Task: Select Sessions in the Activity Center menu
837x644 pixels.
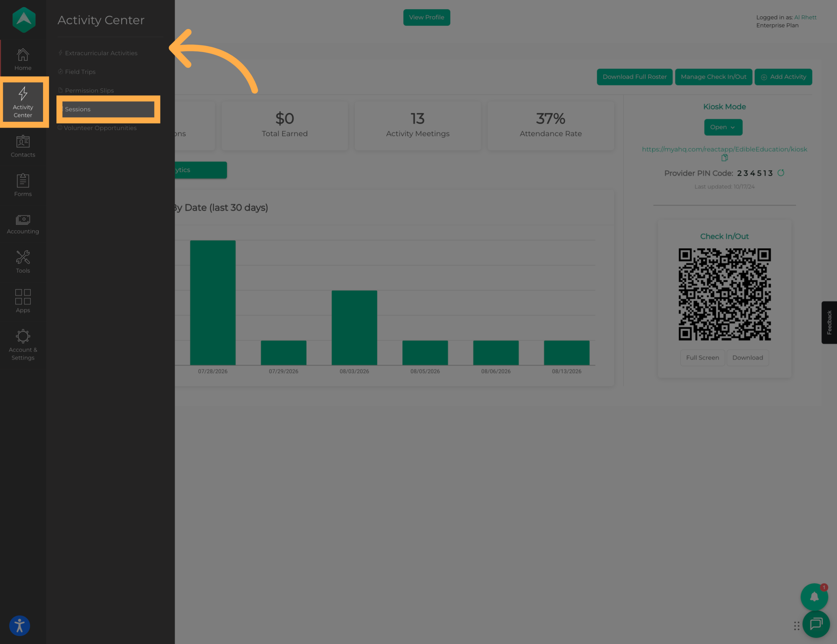Action: point(108,109)
